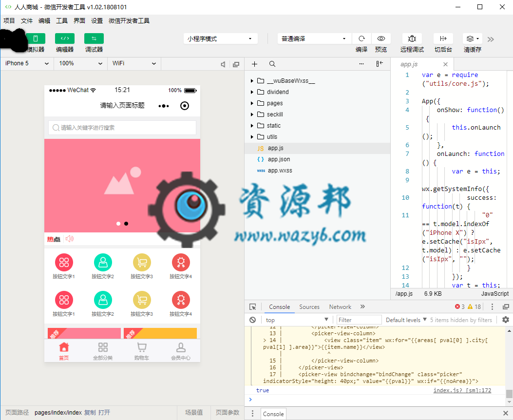This screenshot has width=513, height=420.
Task: Open remote debugging bug icon
Action: (x=412, y=38)
